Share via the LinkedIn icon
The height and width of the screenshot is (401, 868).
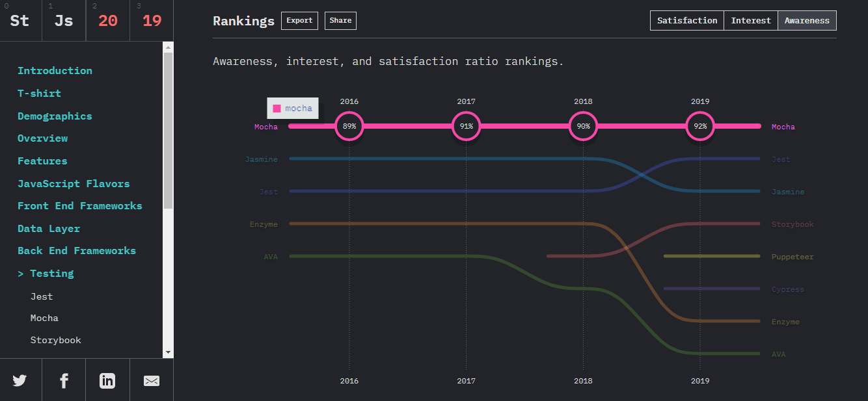pyautogui.click(x=107, y=381)
